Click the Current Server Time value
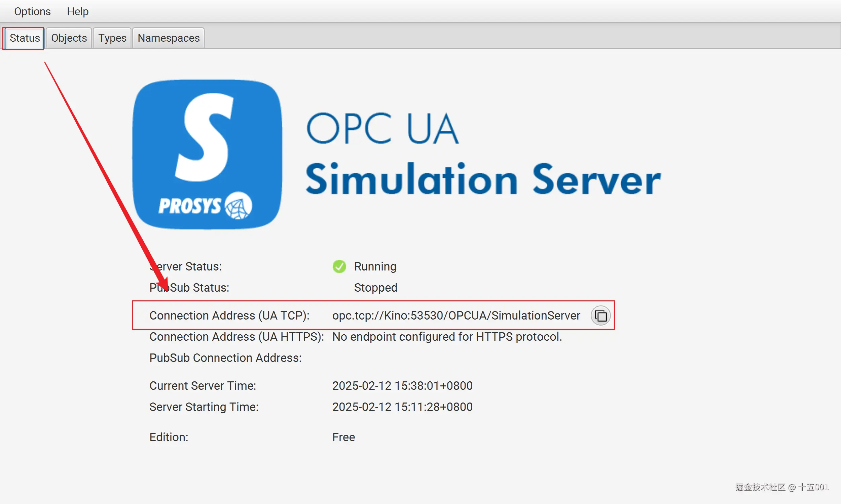This screenshot has width=841, height=504. point(402,386)
